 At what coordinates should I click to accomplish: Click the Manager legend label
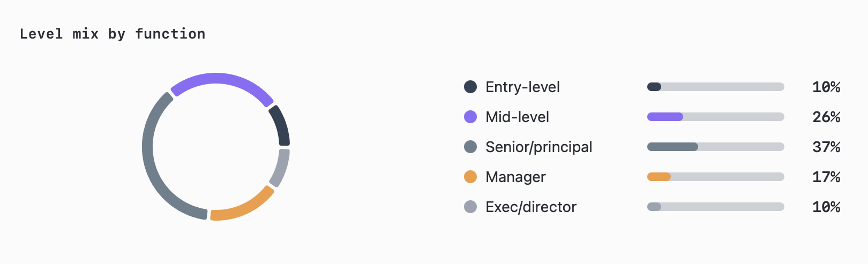pyautogui.click(x=515, y=177)
